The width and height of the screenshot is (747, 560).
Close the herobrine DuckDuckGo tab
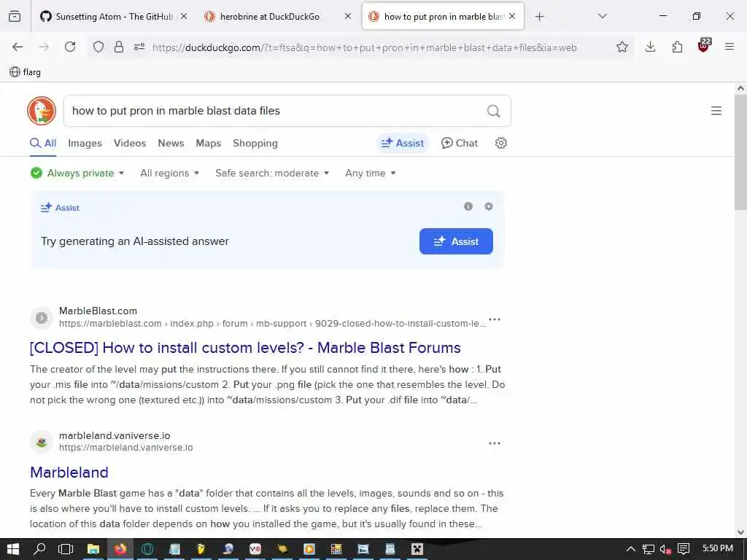(348, 16)
